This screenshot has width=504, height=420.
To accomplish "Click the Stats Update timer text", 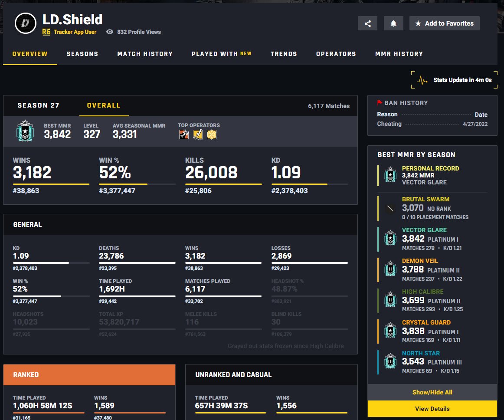I will click(x=462, y=80).
